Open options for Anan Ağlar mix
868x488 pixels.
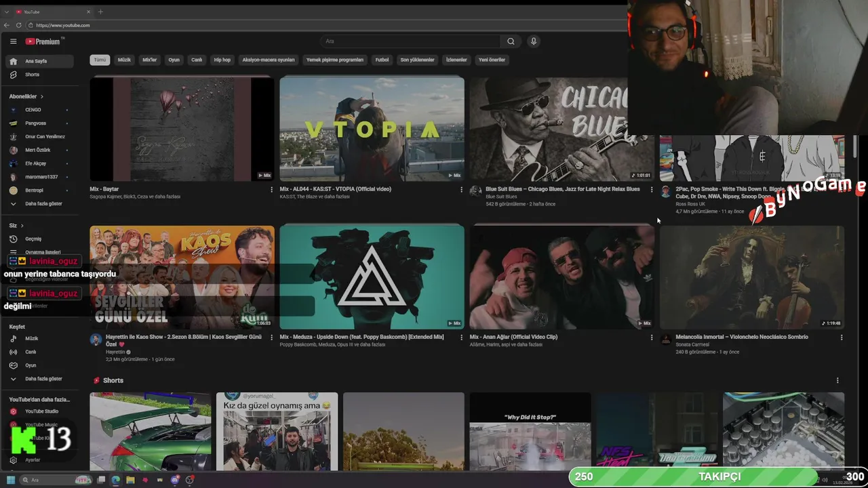coord(652,338)
